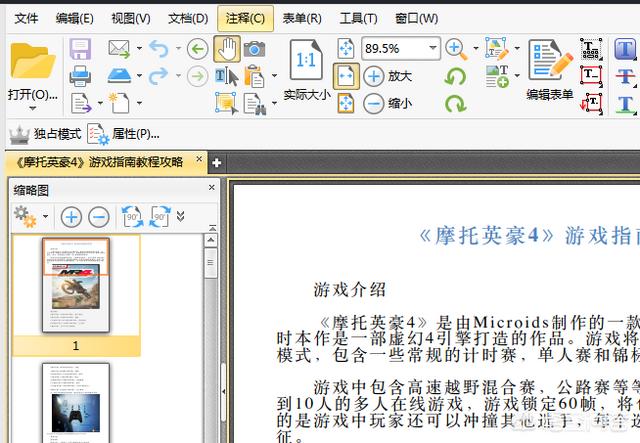Close the 缩略图 panel
Screen dimensions: 640x443
(x=211, y=187)
